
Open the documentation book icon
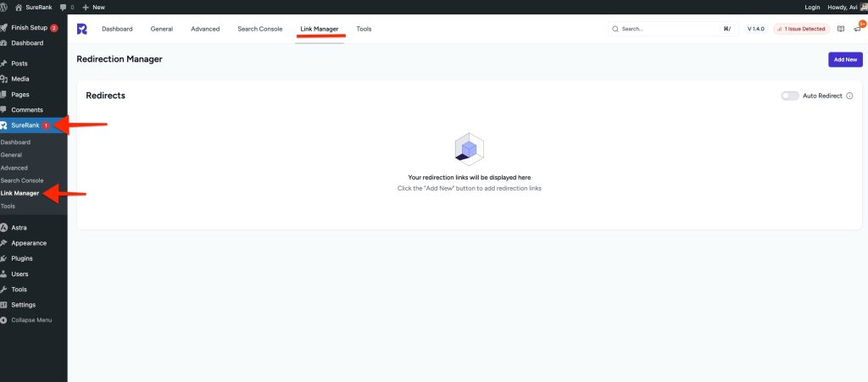tap(841, 29)
